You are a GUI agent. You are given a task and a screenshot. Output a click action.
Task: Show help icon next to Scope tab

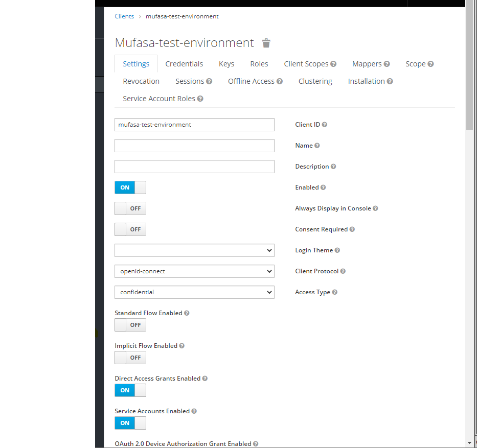tap(430, 64)
